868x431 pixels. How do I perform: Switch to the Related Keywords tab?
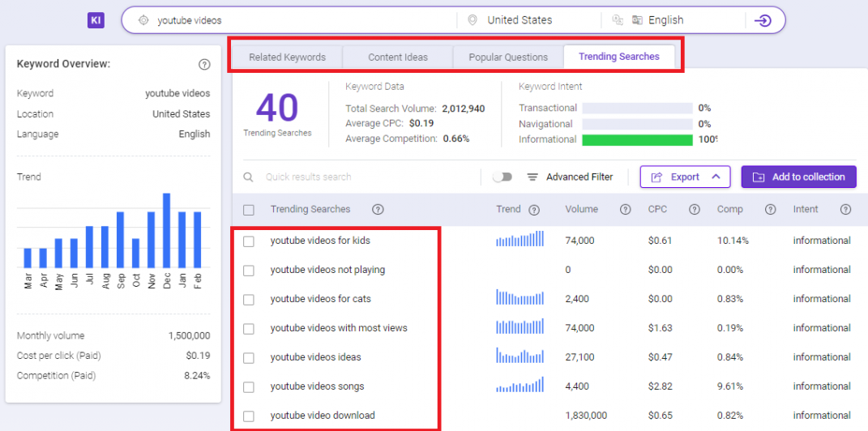point(287,57)
